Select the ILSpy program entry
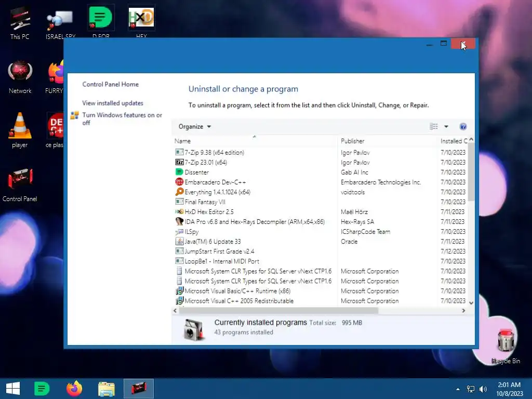532x399 pixels. point(321,232)
